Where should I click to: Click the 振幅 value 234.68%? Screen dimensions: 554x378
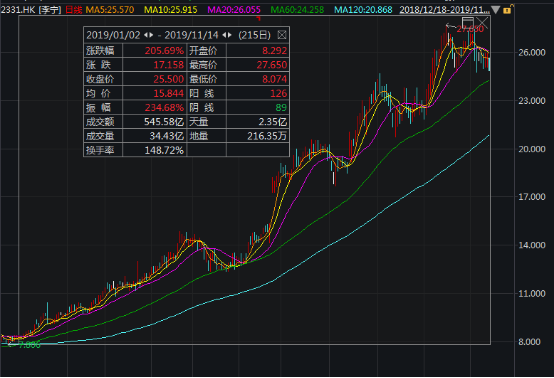pyautogui.click(x=164, y=107)
